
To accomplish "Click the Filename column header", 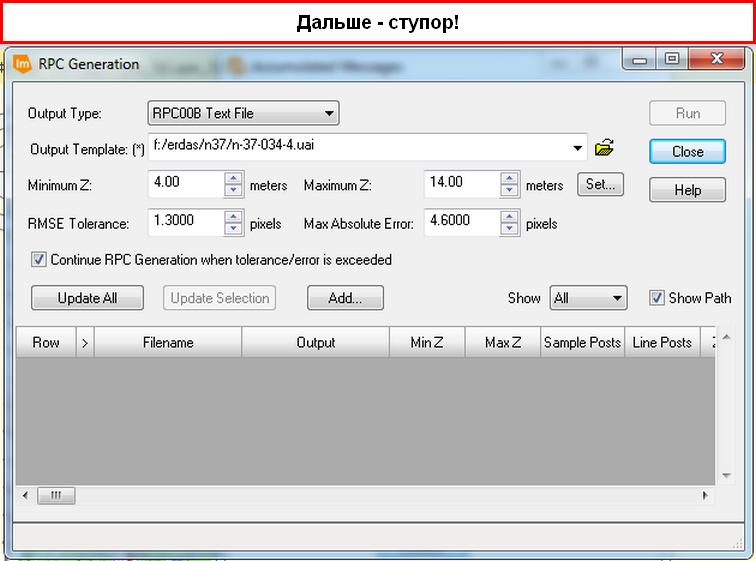I will pyautogui.click(x=168, y=342).
